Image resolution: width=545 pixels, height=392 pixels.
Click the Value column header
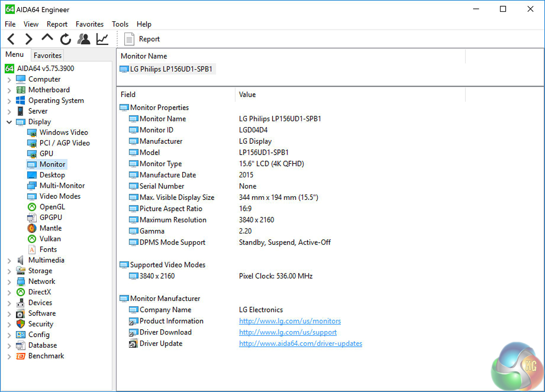click(247, 95)
